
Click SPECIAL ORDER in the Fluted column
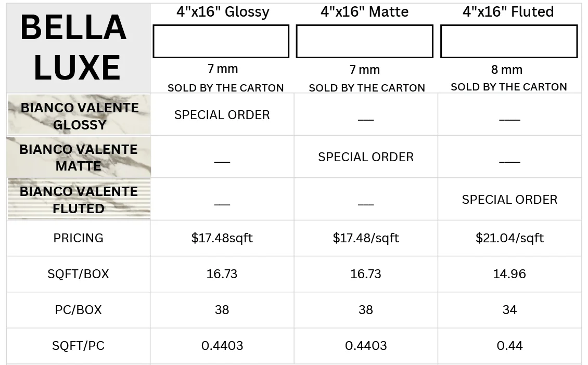point(509,200)
